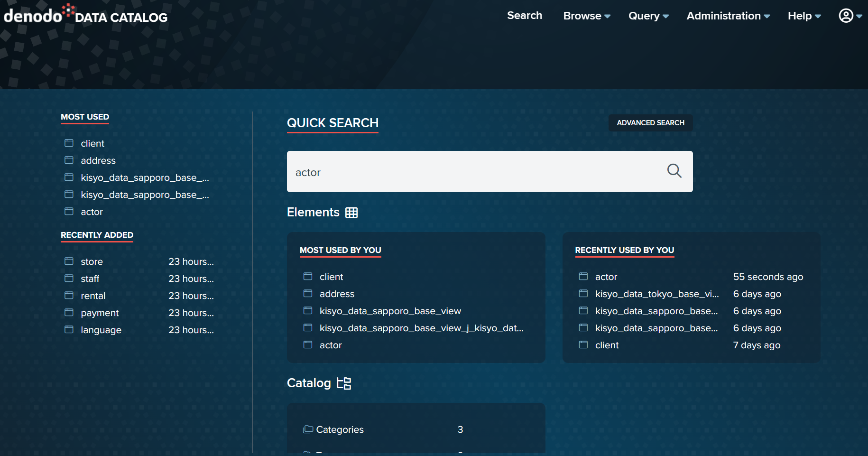Open kisyo_data_sapporo_base_view element

point(390,311)
